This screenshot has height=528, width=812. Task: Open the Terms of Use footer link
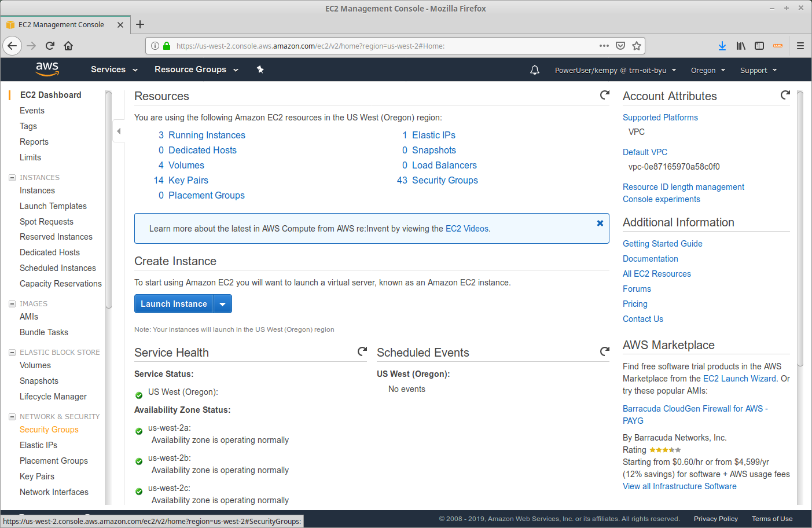click(772, 519)
